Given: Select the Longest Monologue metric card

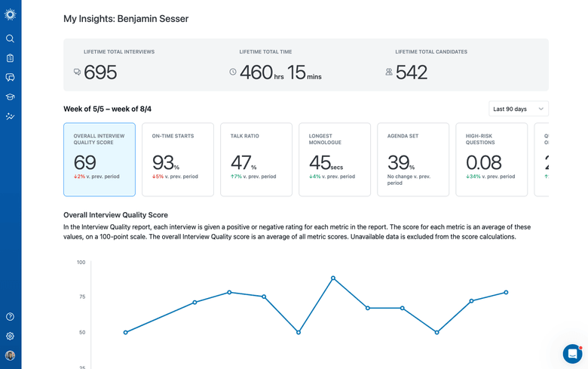Looking at the screenshot, I should pyautogui.click(x=335, y=159).
